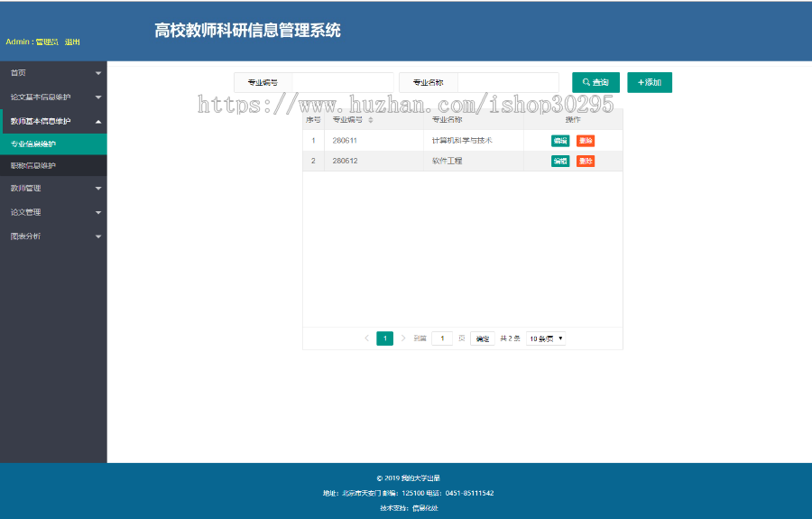
Task: Go to the next page arrow
Action: [403, 338]
